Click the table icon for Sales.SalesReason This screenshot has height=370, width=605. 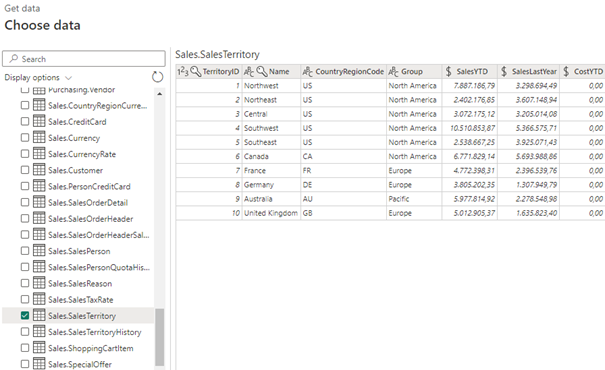(39, 283)
